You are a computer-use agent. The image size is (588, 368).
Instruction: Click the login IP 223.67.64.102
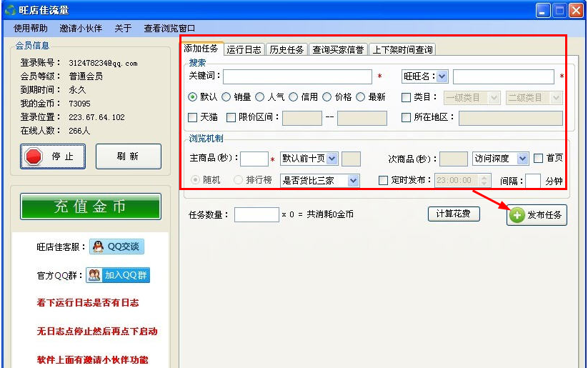point(96,117)
